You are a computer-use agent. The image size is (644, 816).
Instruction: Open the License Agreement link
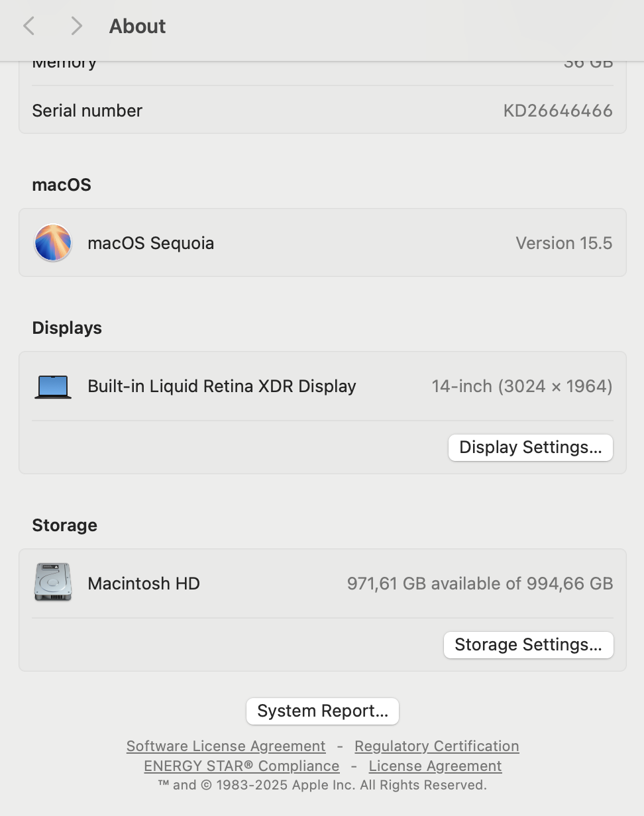point(435,766)
